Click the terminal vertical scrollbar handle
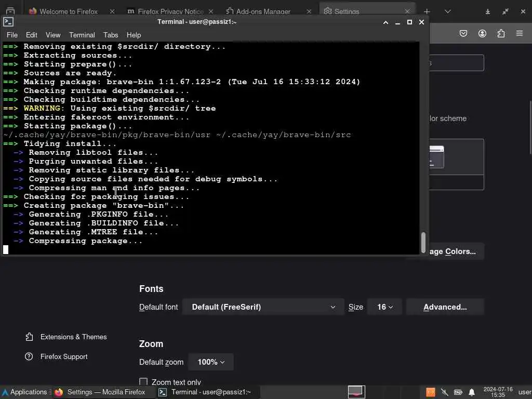Viewport: 532px width, 399px height. click(423, 242)
